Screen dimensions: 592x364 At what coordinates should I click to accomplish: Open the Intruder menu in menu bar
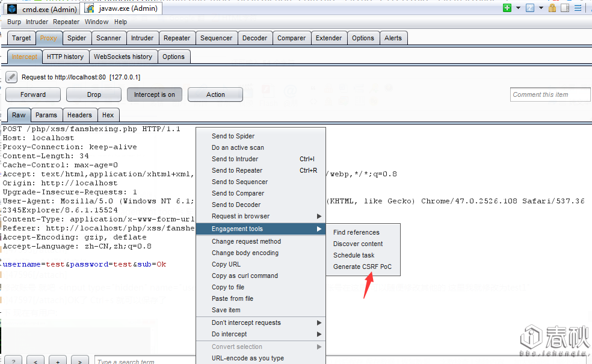point(37,22)
